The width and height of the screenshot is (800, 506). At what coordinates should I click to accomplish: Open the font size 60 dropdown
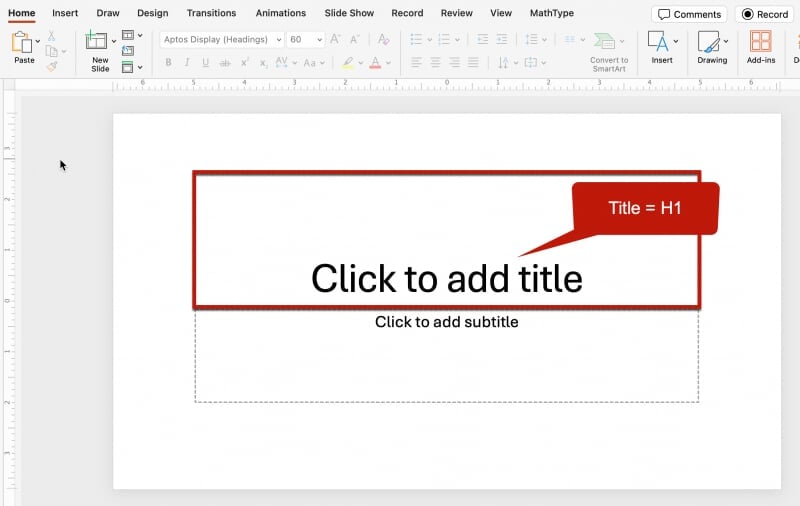click(x=319, y=40)
